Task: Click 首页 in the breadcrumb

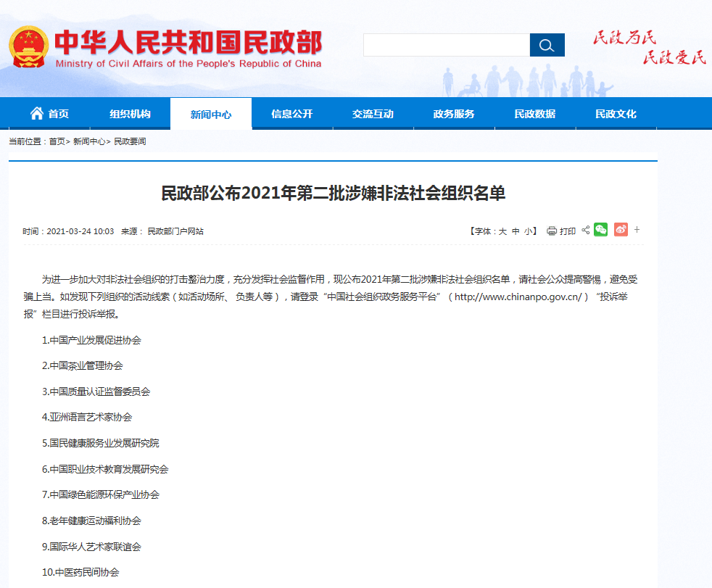Action: (x=57, y=141)
